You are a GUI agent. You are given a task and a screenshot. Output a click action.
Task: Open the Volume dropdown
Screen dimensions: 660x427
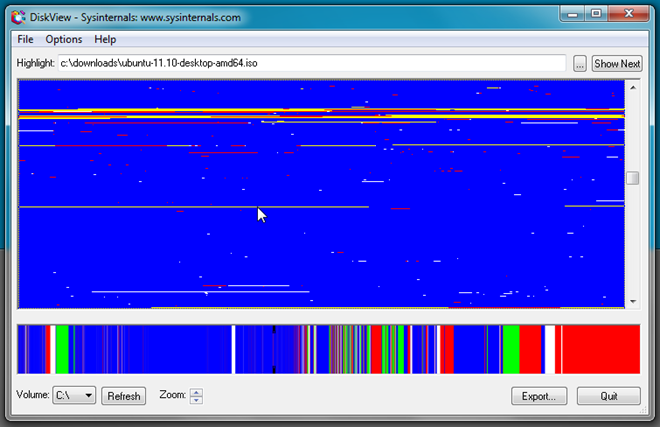[x=74, y=395]
